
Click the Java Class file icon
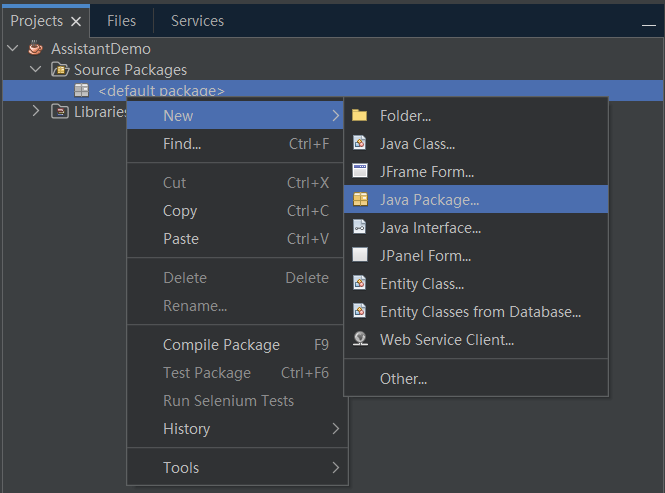pyautogui.click(x=360, y=144)
